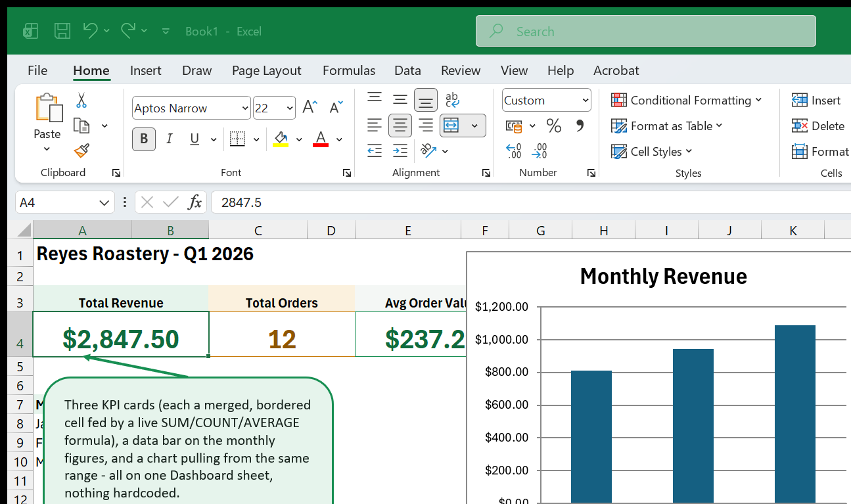The image size is (851, 504).
Task: Toggle Underline formatting button
Action: point(195,139)
